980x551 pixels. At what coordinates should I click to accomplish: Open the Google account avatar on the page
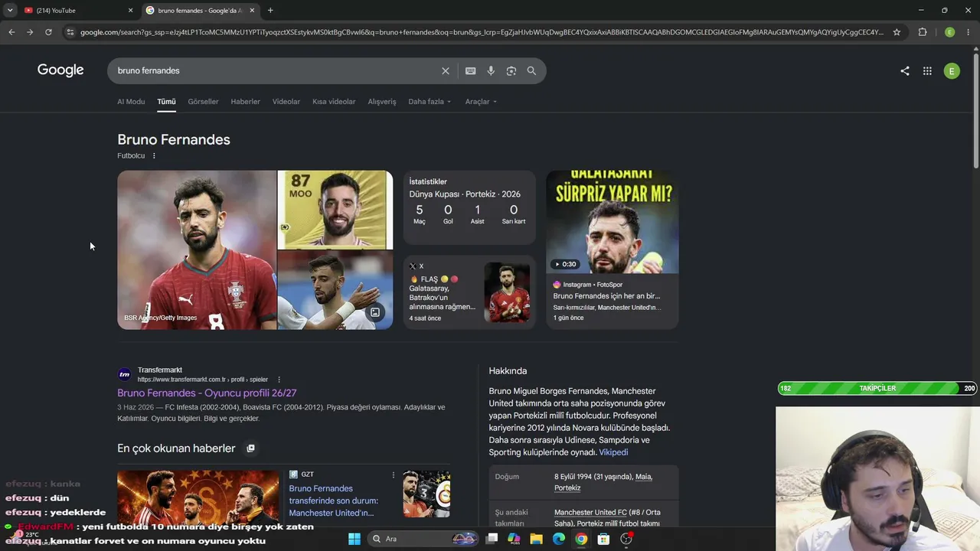tap(952, 70)
